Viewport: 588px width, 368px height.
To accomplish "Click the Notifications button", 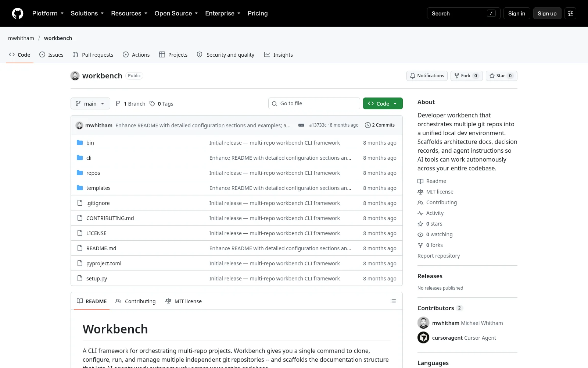I will pos(427,76).
